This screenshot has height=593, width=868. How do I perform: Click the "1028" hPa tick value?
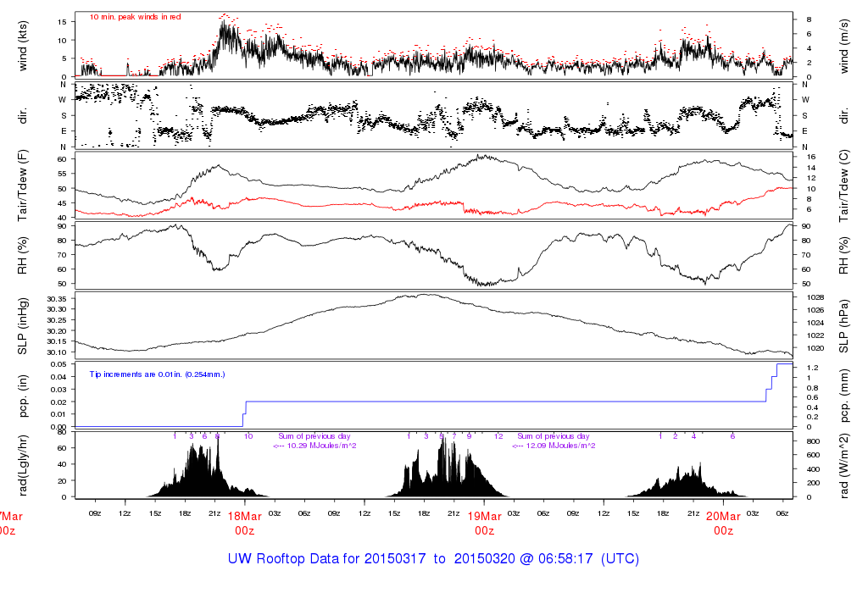coord(815,297)
